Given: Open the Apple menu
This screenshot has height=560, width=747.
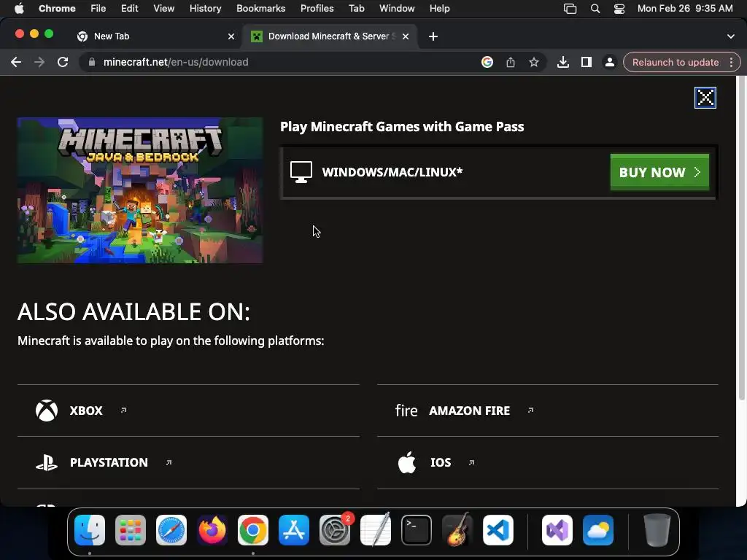Looking at the screenshot, I should tap(19, 9).
